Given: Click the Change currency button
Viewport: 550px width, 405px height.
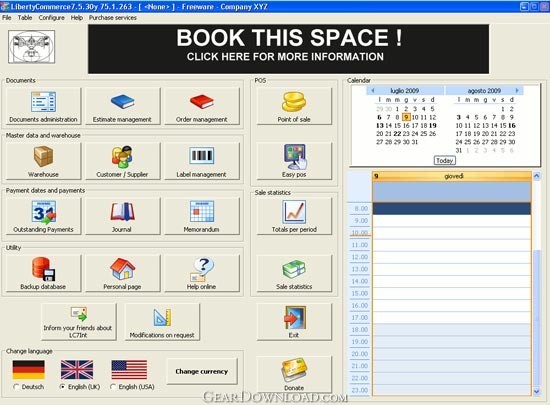Looking at the screenshot, I should 202,371.
